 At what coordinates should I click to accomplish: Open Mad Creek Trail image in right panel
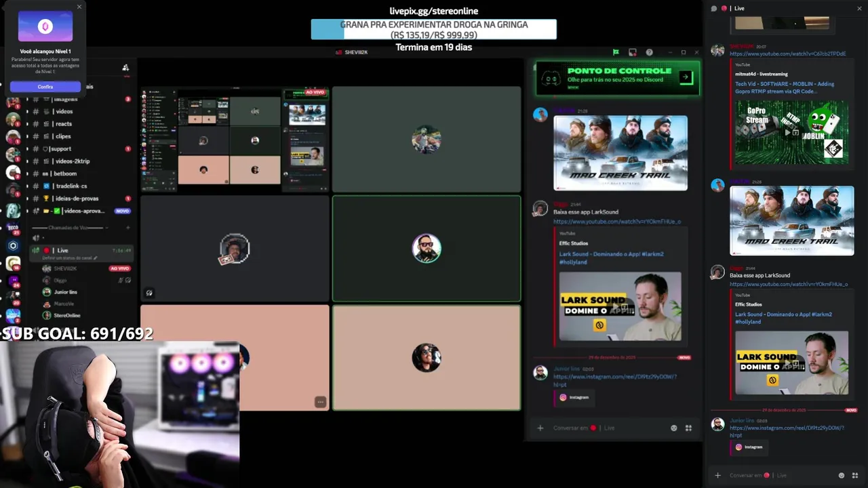point(791,221)
